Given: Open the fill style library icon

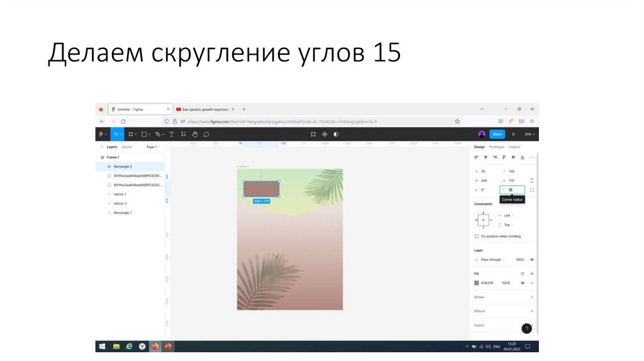Looking at the screenshot, I should (523, 274).
